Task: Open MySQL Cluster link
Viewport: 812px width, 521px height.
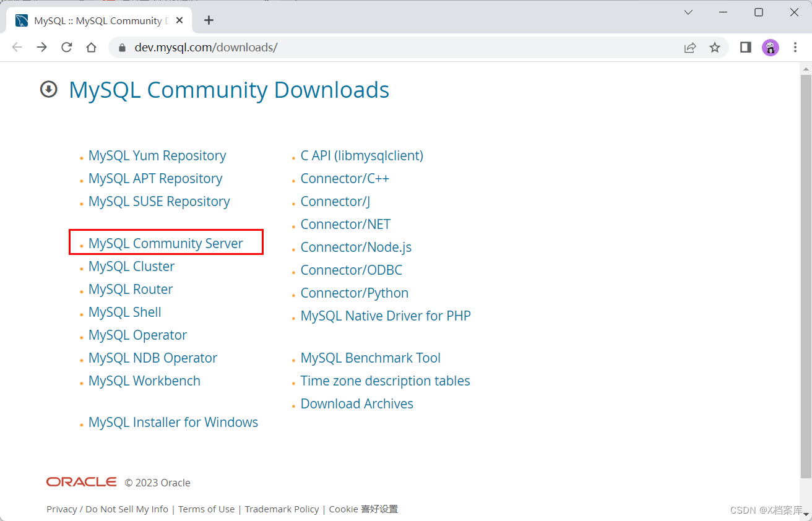Action: tap(131, 266)
